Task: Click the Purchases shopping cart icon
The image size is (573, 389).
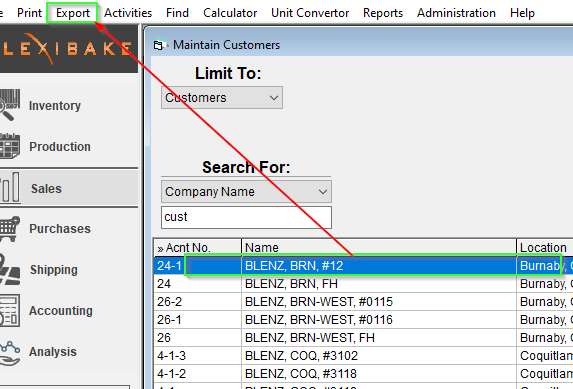Action: (10, 229)
